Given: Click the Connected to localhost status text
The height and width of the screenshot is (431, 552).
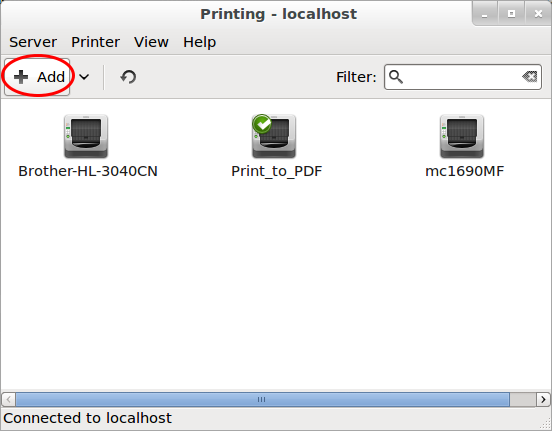Looking at the screenshot, I should point(87,418).
